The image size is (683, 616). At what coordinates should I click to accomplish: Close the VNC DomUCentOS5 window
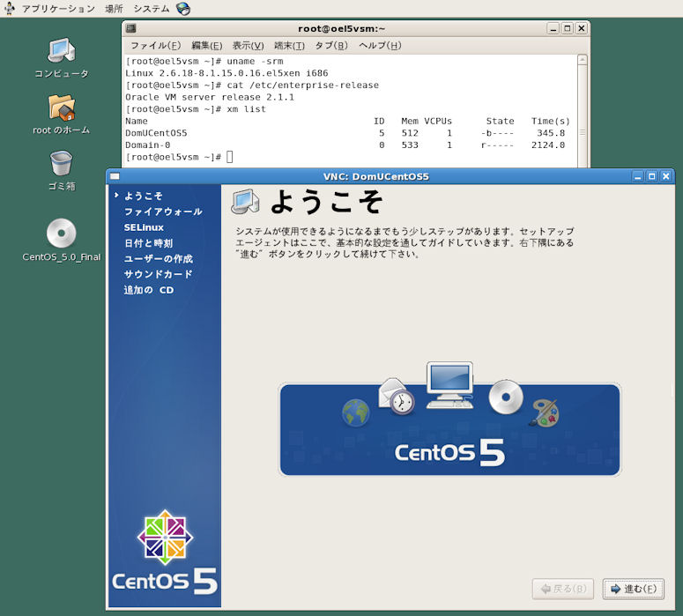tap(666, 176)
